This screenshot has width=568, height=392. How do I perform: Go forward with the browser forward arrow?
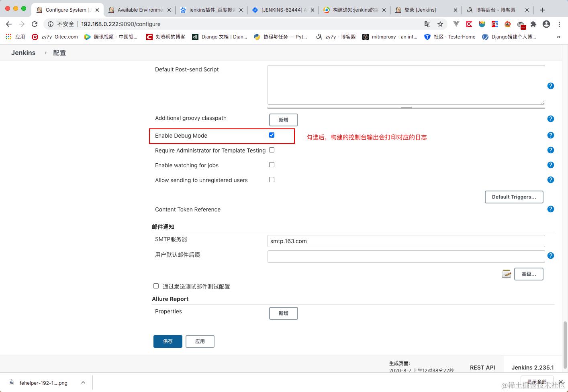pyautogui.click(x=22, y=24)
